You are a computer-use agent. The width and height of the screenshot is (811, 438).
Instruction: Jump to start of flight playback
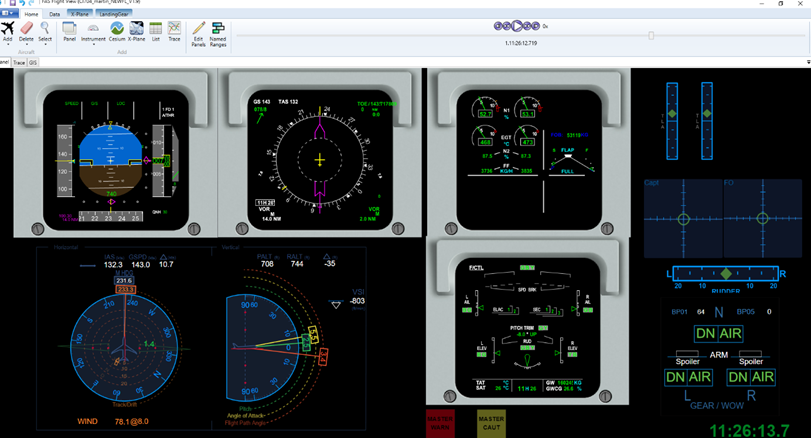498,25
